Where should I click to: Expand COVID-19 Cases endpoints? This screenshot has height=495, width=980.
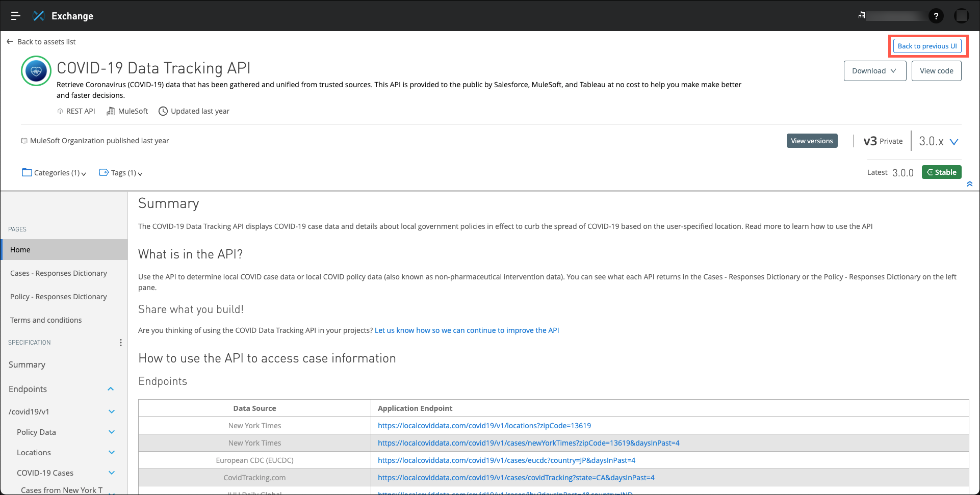pyautogui.click(x=112, y=473)
